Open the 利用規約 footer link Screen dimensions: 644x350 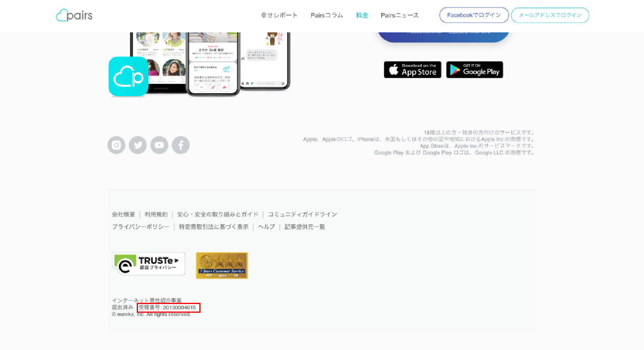coord(156,214)
